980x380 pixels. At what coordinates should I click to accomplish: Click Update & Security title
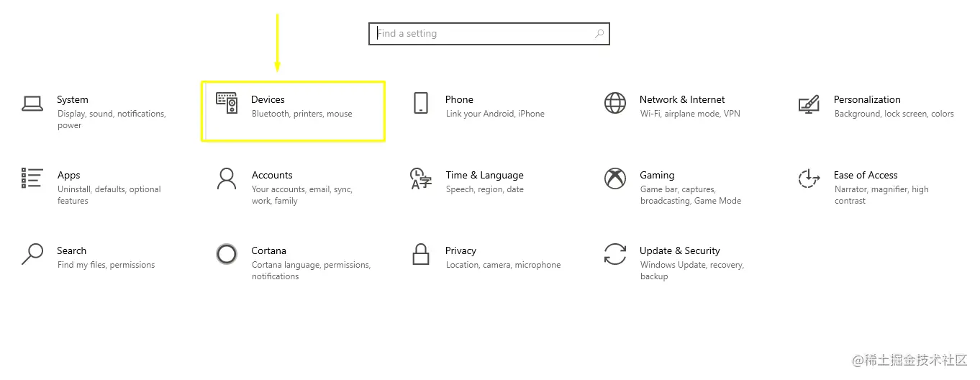680,250
